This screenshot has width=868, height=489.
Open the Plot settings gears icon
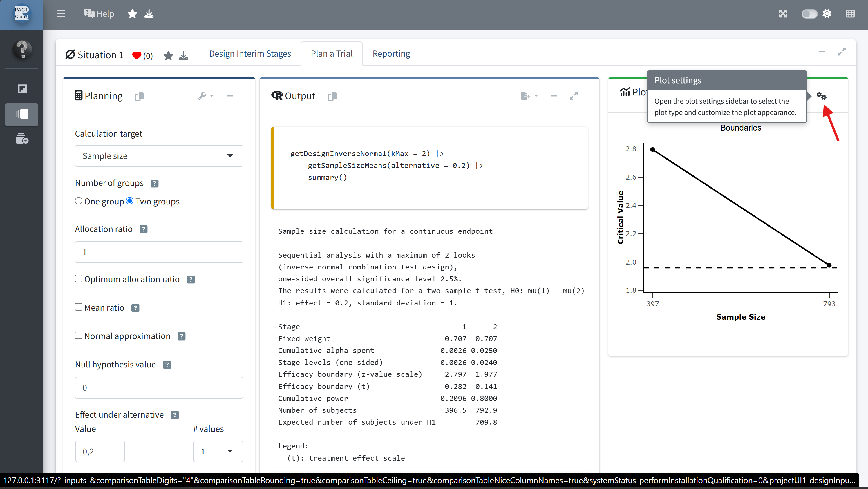pos(822,96)
